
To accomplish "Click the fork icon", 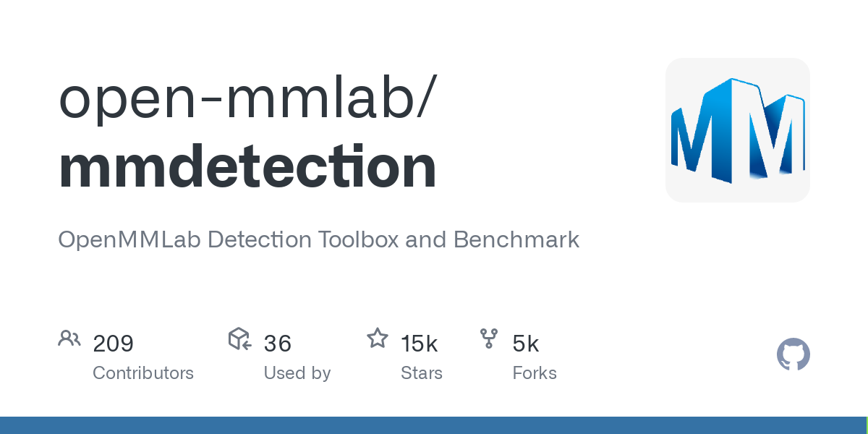I will pyautogui.click(x=489, y=338).
